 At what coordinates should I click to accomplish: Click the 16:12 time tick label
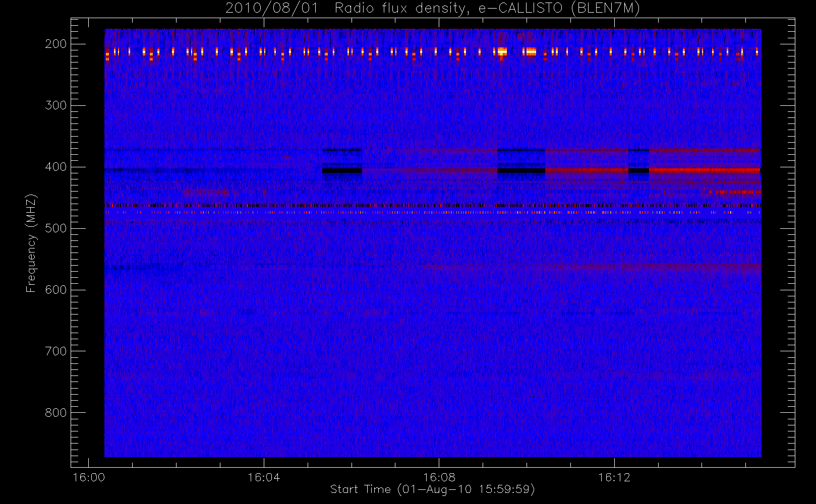click(x=614, y=477)
